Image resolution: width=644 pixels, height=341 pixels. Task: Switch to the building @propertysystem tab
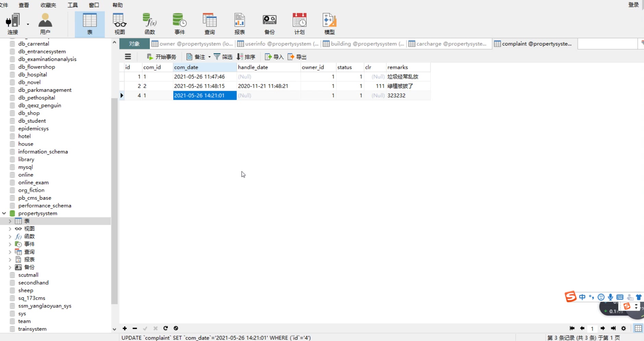pyautogui.click(x=364, y=44)
